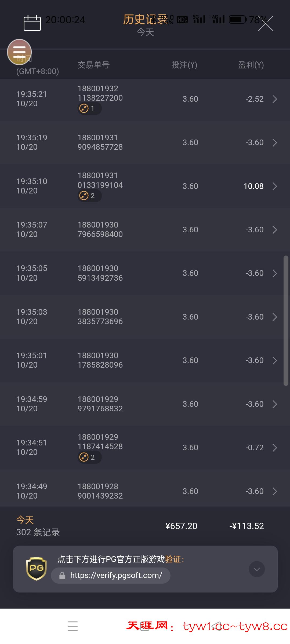Screen dimensions: 290x644
Task: Expand the 19:35:07 record details arrow
Action: coord(275,230)
